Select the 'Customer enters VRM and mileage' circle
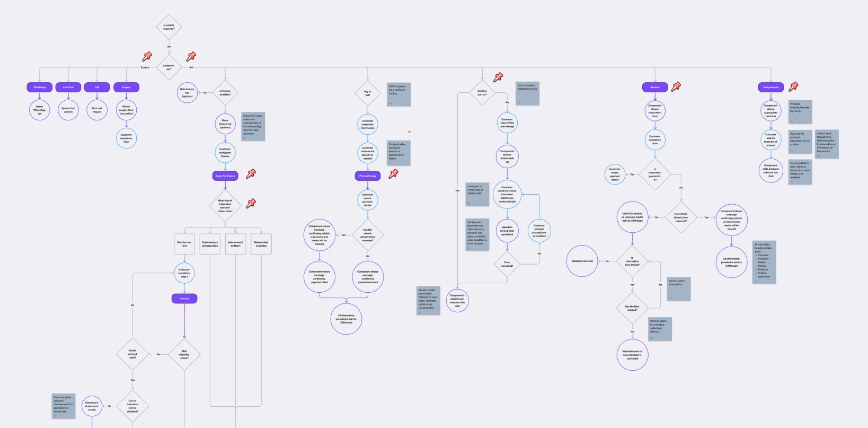 507,123
